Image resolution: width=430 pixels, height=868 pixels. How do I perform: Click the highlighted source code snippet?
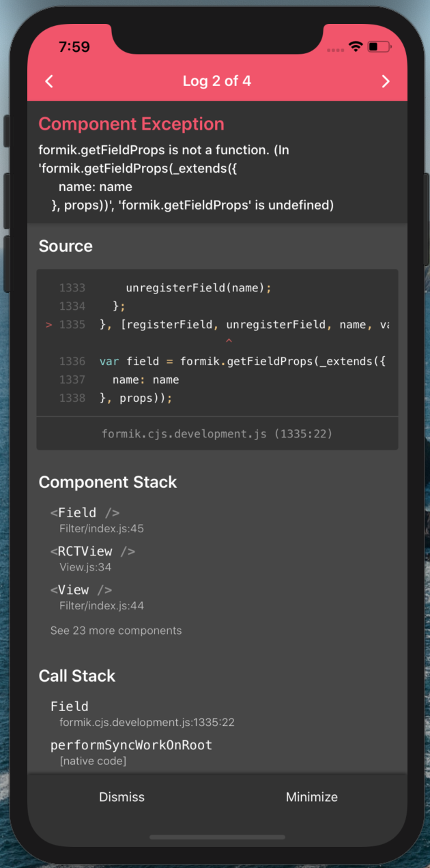[x=217, y=343]
